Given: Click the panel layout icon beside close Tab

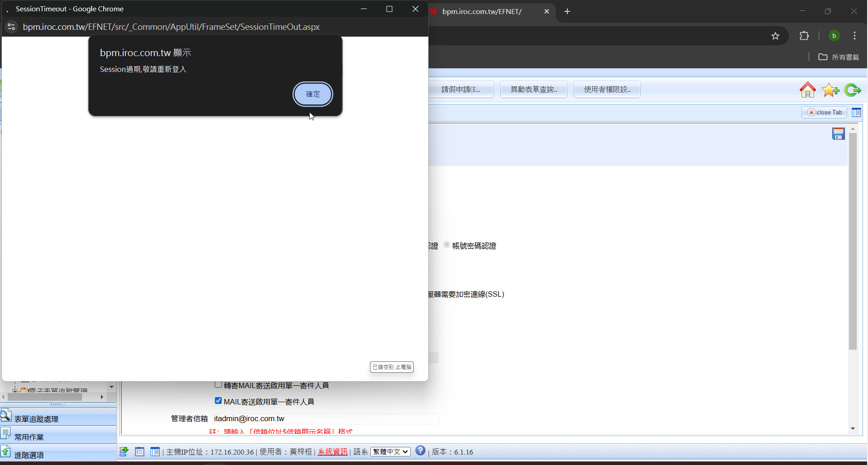Looking at the screenshot, I should [856, 113].
